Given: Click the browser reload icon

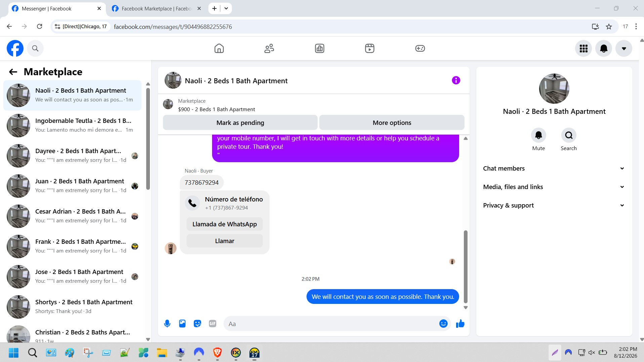Looking at the screenshot, I should pyautogui.click(x=39, y=27).
